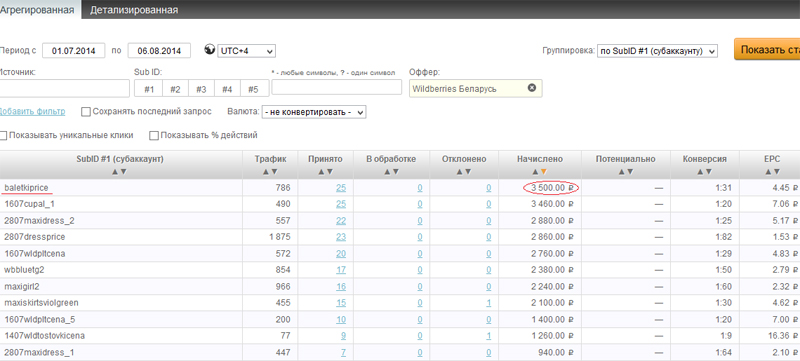Sort Принято column descending arrow
800x361 pixels.
point(330,172)
